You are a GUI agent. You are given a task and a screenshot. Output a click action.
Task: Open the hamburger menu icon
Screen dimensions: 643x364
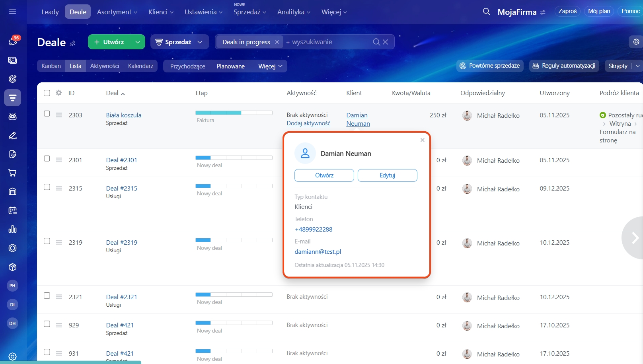pyautogui.click(x=12, y=12)
